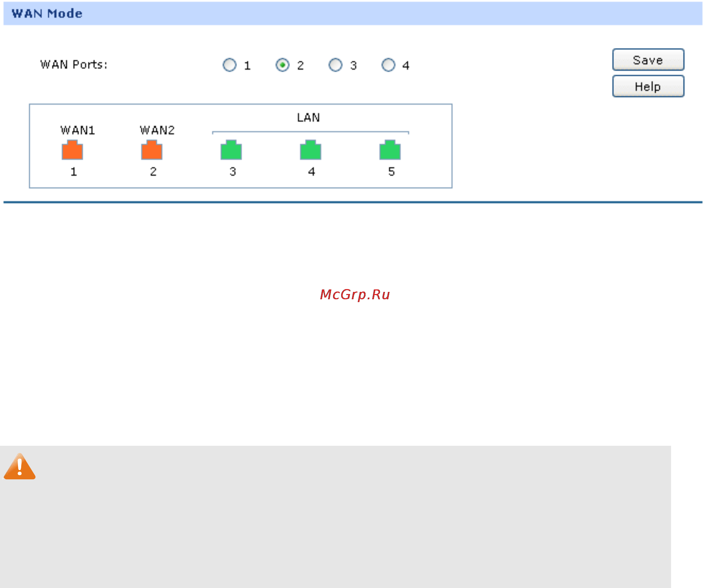Click green LAN port 3 icon
Viewport: 706px width, 588px height.
click(x=231, y=150)
